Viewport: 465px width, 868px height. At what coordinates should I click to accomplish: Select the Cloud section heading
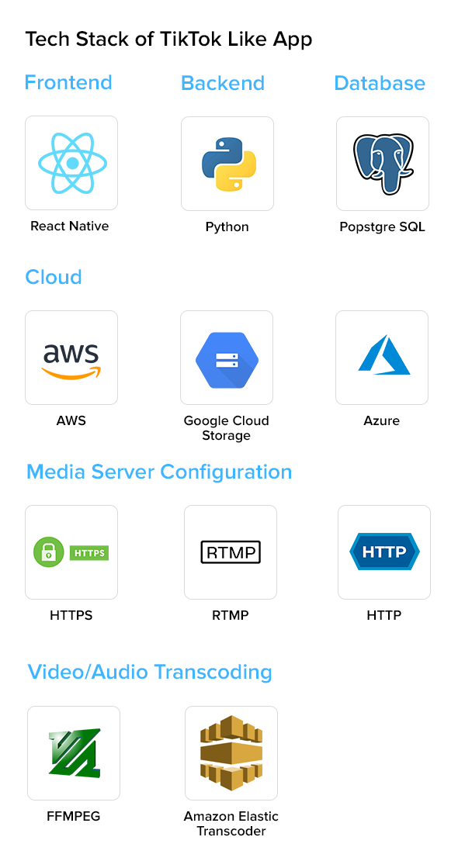point(54,277)
